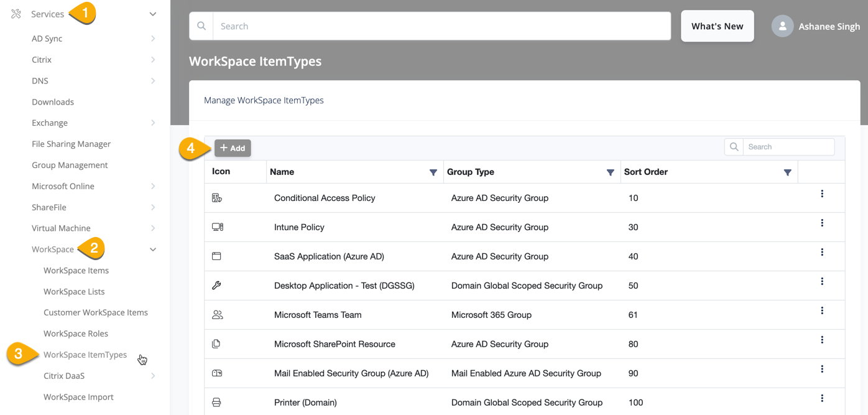Open WorkSpace Items in the sidebar
868x415 pixels.
[x=76, y=271]
